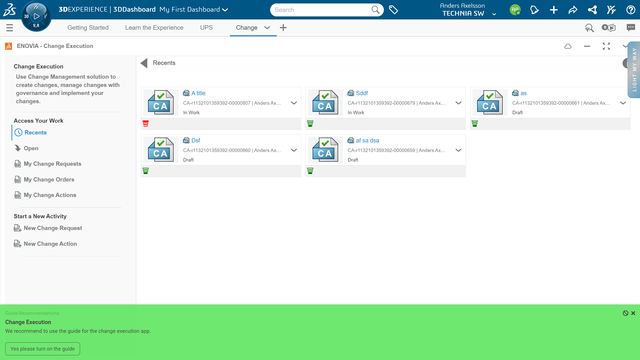Open the tag icon beside search
Viewport: 640px width, 360px height.
pos(393,10)
